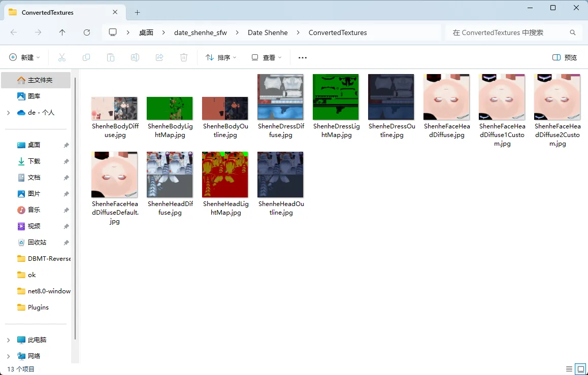Click the Rename toolbar icon
Viewport: 588px width, 375px height.
(135, 57)
